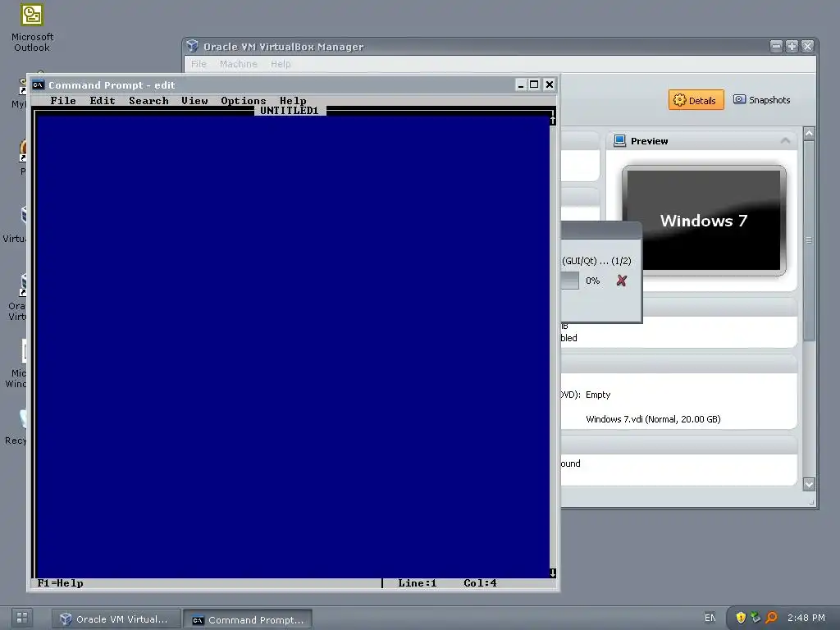Collapse the Preview section chevron
The image size is (840, 630).
coord(785,141)
